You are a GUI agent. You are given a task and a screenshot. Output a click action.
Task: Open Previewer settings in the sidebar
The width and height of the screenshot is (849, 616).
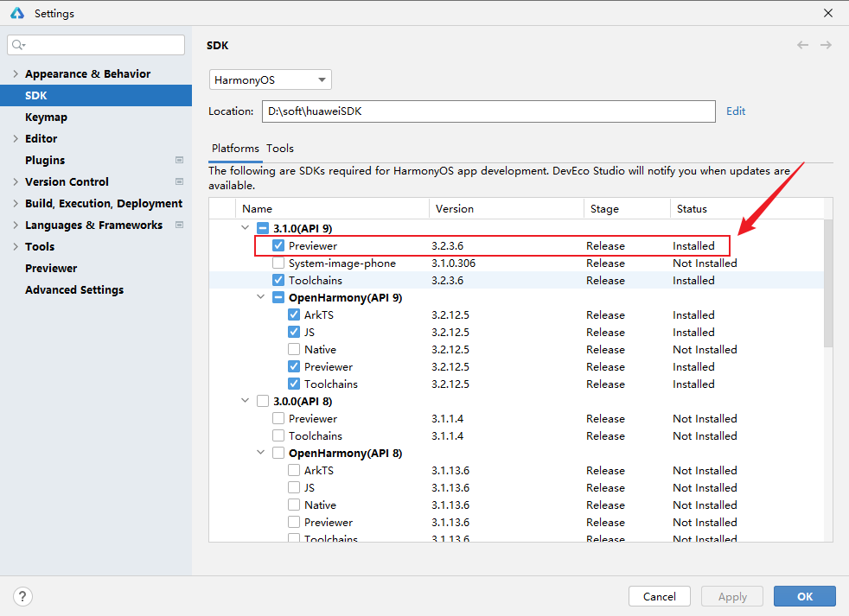(x=51, y=269)
